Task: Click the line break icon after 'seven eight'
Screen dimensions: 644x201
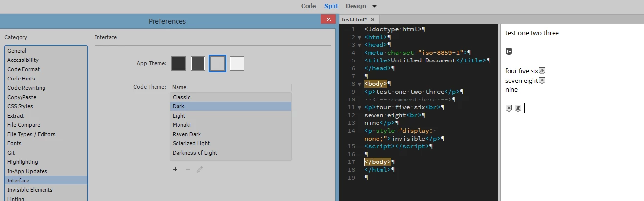Action: [542, 80]
